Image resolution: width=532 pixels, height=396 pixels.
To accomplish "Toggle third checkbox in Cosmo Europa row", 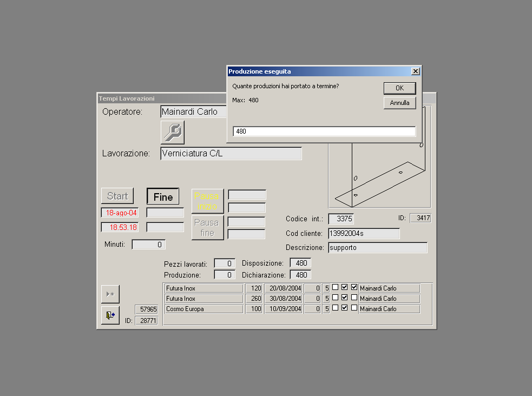I will 354,308.
